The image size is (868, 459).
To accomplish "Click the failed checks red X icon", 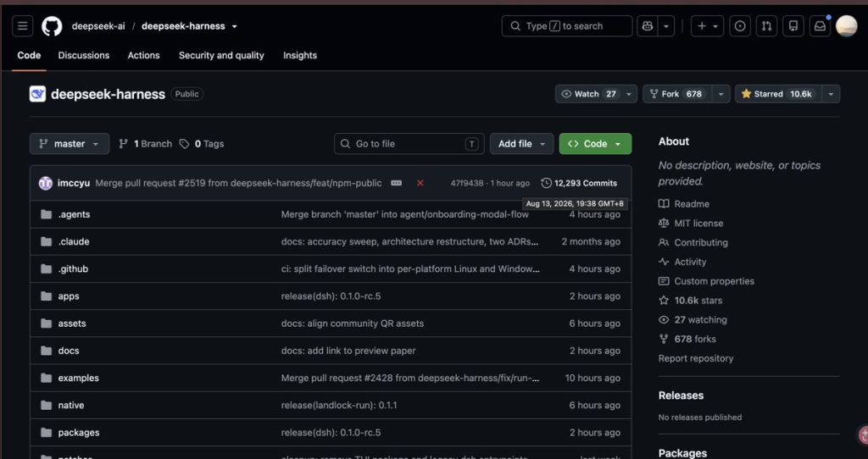I will coord(420,183).
